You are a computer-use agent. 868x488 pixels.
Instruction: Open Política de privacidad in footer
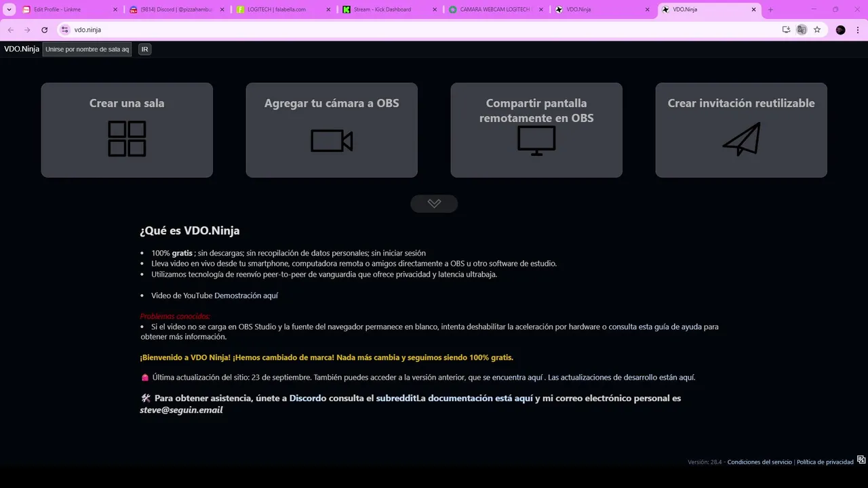825,462
